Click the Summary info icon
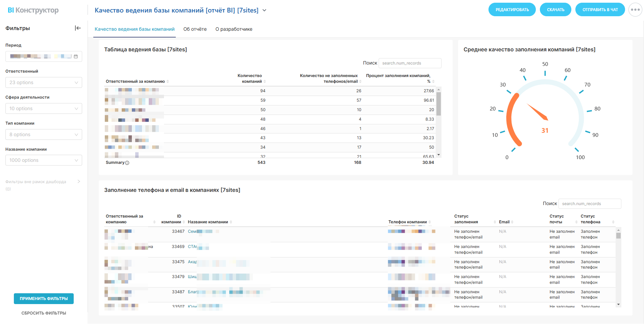Screen dimensions: 644x324 pyautogui.click(x=127, y=163)
